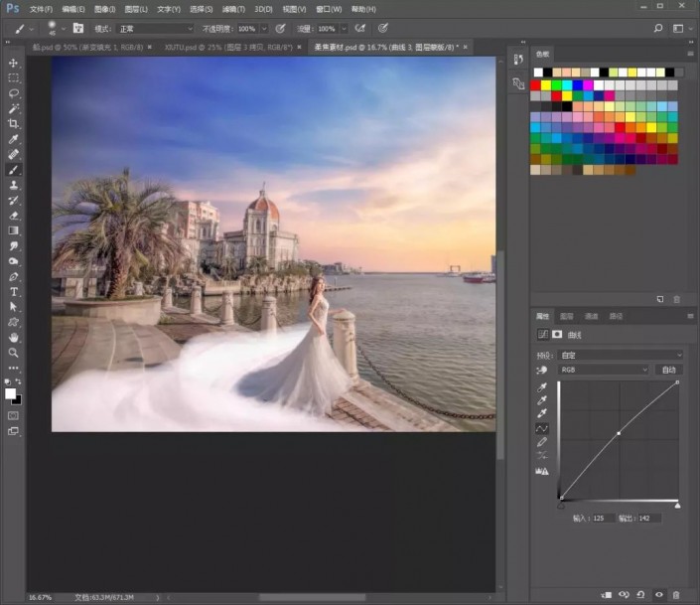Click the 自动 auto button
The image size is (700, 605).
(x=669, y=370)
